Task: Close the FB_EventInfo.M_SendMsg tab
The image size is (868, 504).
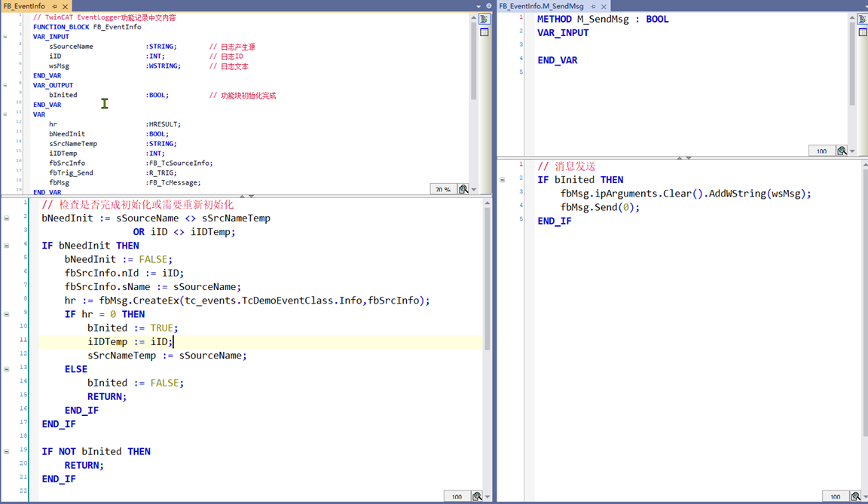Action: coord(604,6)
